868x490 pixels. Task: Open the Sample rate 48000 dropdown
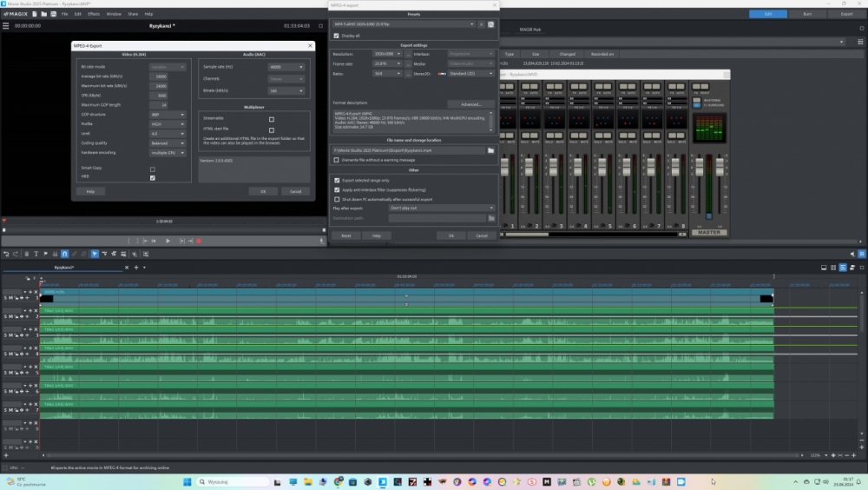click(x=286, y=67)
